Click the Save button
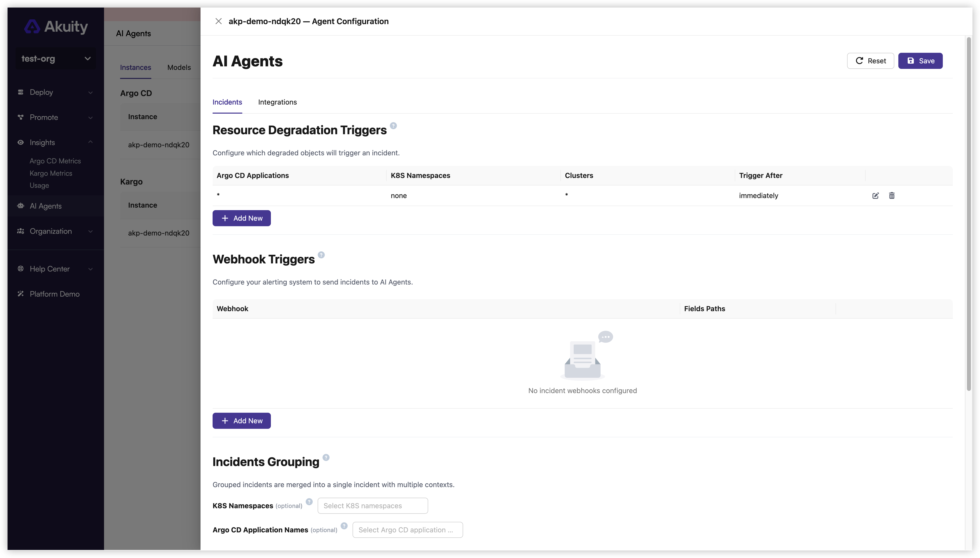 click(x=920, y=61)
